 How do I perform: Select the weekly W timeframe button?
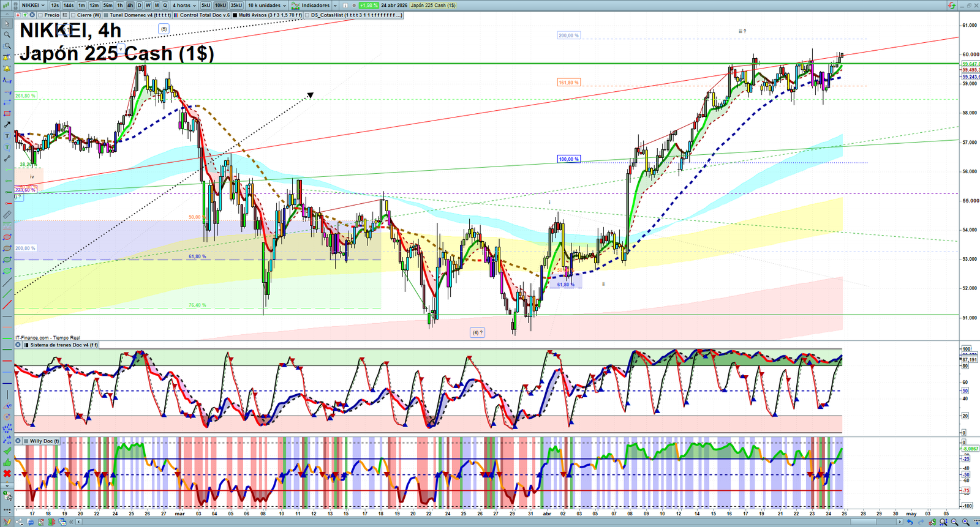click(x=148, y=6)
